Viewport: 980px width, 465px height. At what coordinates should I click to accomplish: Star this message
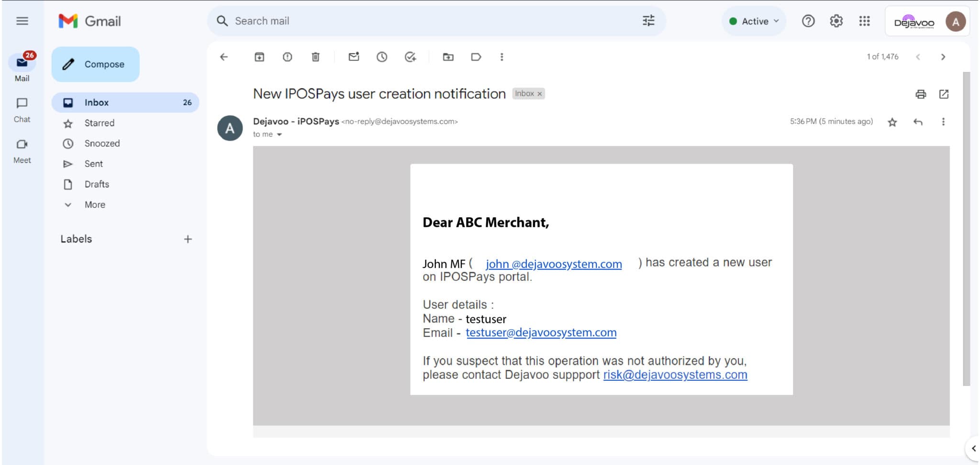click(x=892, y=122)
